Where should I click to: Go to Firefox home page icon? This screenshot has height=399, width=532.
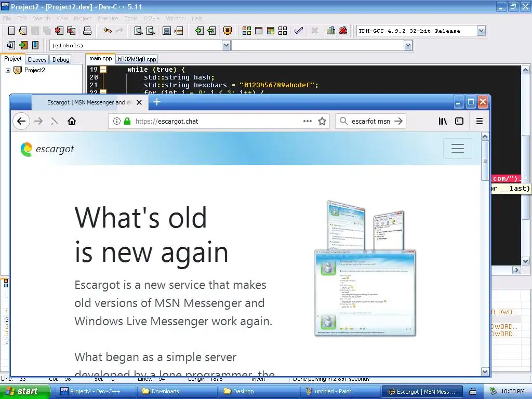point(72,121)
